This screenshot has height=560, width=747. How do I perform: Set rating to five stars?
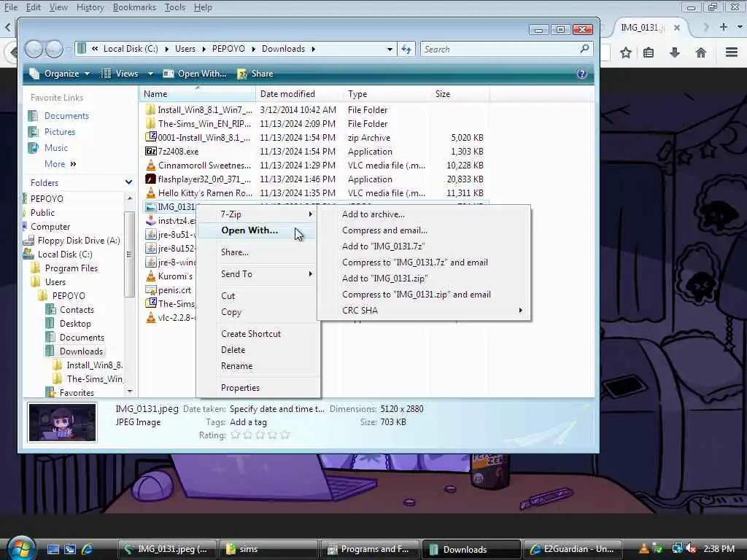point(285,435)
